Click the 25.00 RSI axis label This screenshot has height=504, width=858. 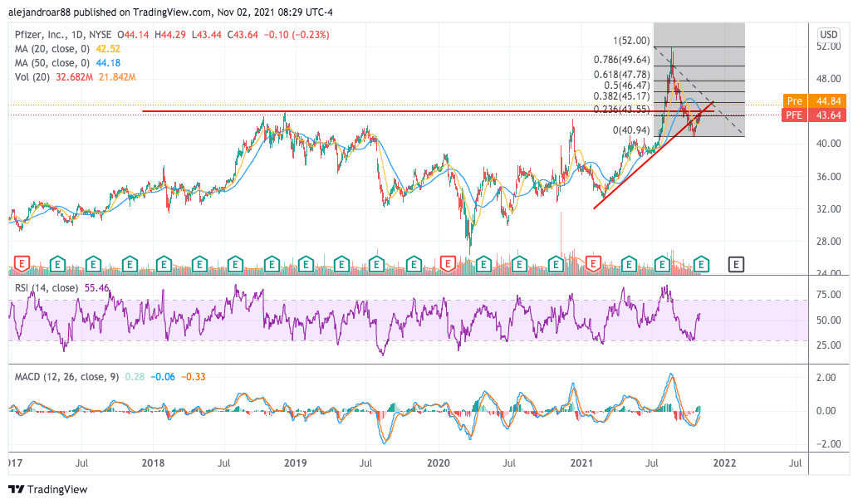[828, 345]
